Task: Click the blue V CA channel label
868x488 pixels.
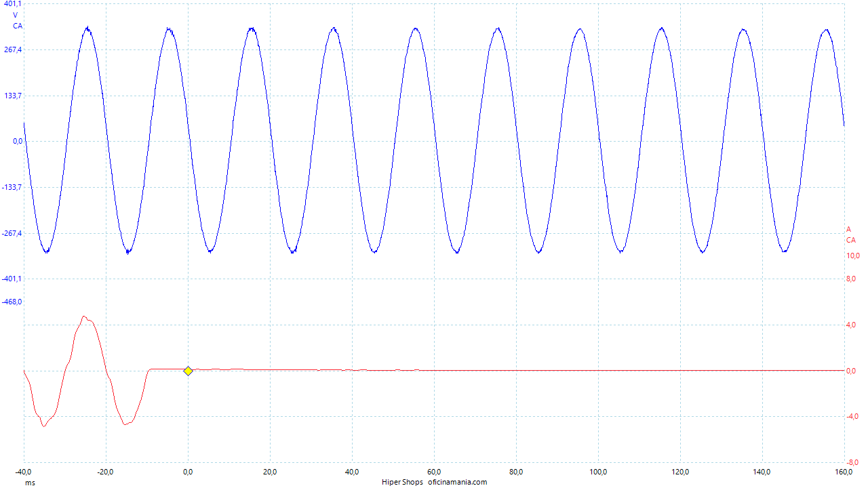Action: [x=17, y=20]
